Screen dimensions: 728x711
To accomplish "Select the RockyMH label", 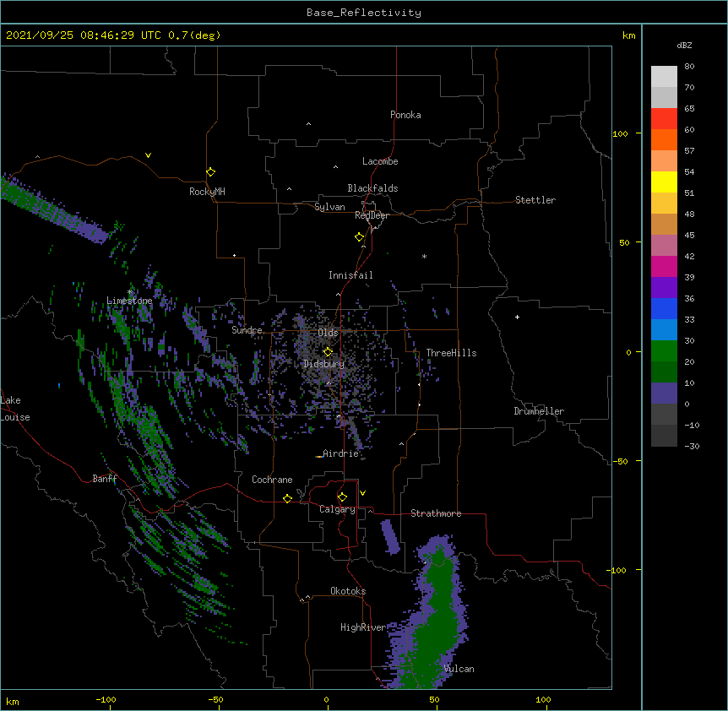I will tap(207, 192).
